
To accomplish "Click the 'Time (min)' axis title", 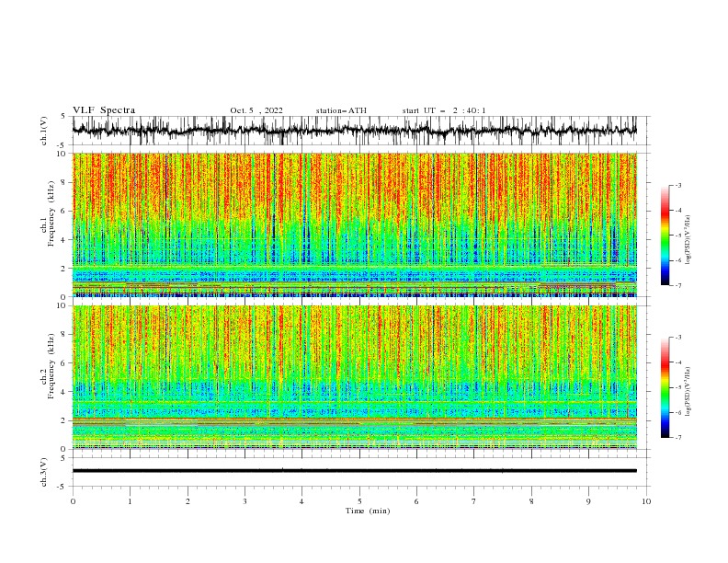I will 368,511.
